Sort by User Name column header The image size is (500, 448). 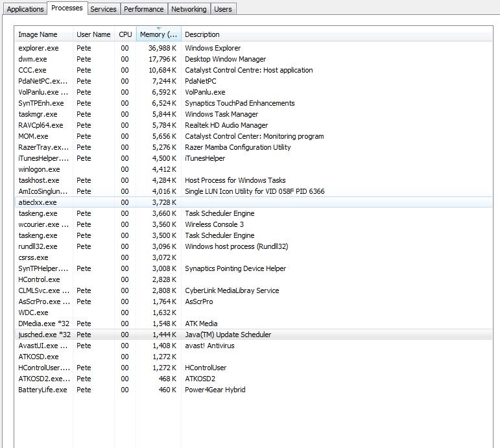(x=93, y=34)
